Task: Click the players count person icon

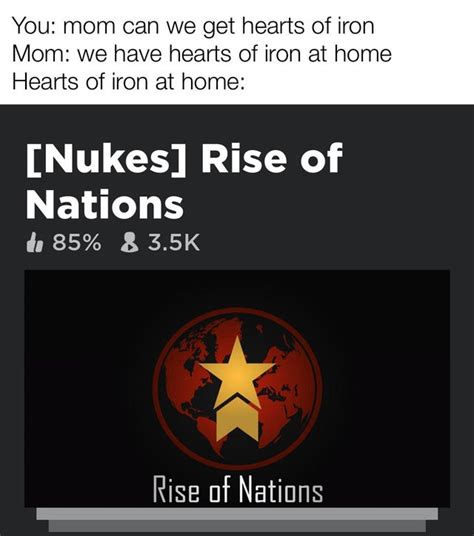Action: point(130,242)
